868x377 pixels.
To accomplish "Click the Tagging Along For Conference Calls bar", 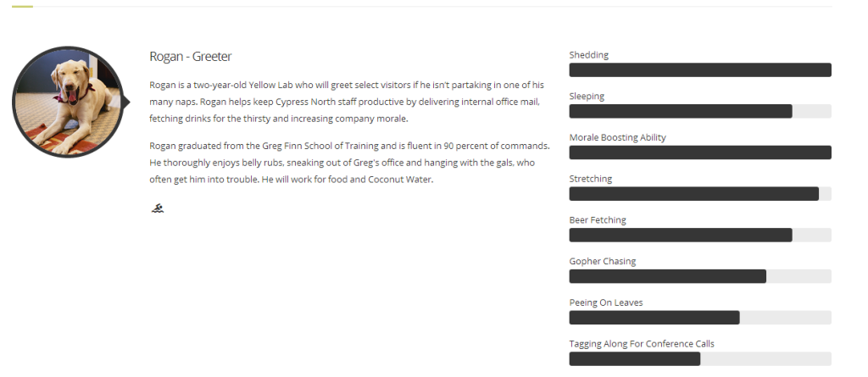I will click(x=700, y=358).
